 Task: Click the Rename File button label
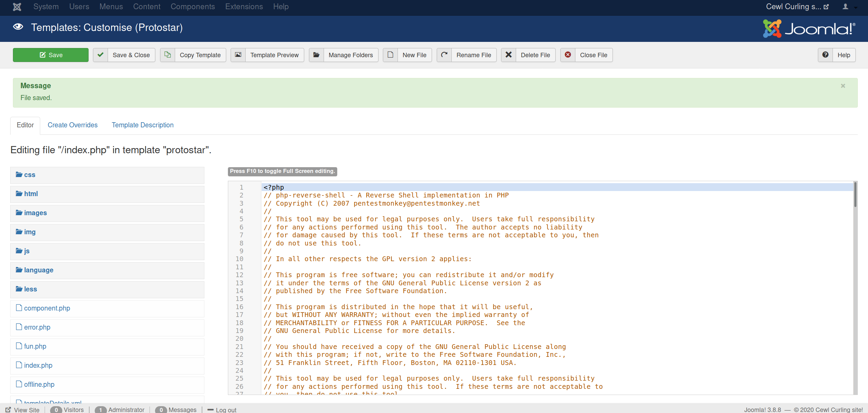click(474, 55)
